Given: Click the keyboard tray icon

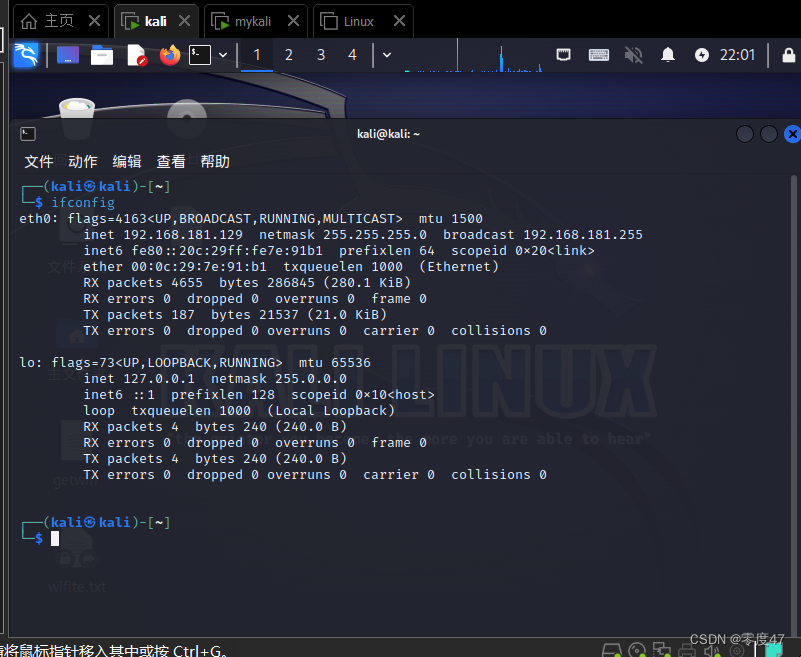Looking at the screenshot, I should 599,55.
